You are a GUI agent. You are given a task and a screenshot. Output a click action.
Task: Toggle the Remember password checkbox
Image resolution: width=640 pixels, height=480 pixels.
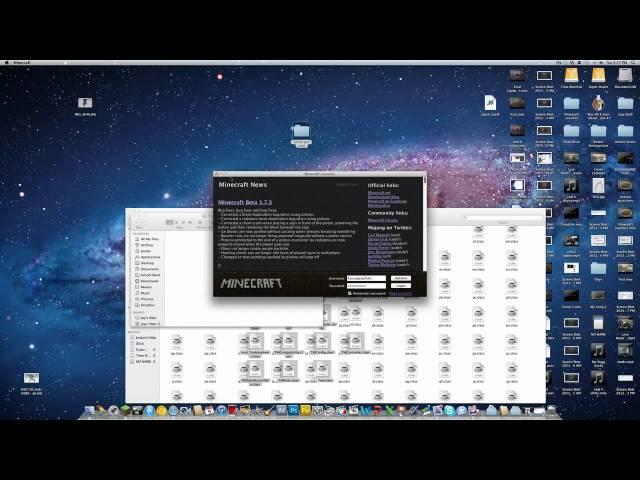[x=349, y=293]
